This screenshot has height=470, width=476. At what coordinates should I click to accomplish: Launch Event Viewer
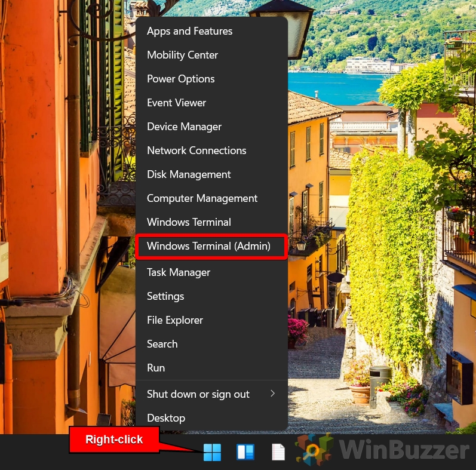(x=211, y=103)
